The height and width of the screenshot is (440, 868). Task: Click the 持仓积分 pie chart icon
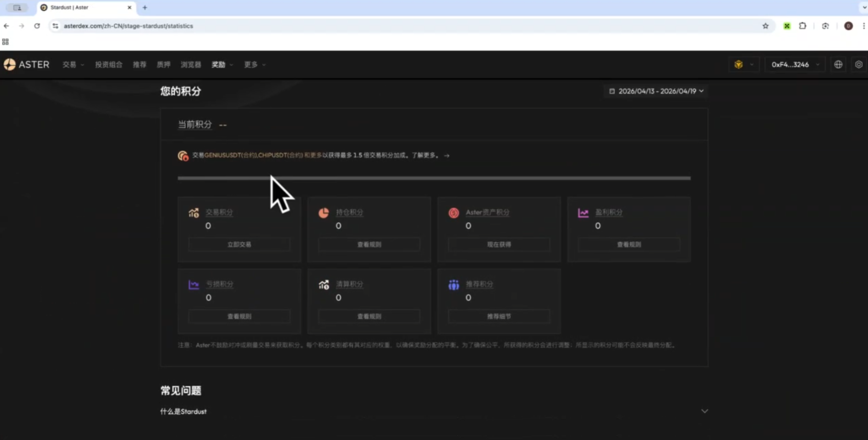pos(324,212)
